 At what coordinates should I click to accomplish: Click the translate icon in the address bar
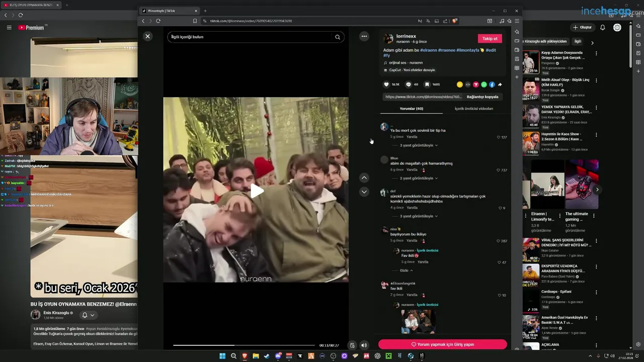(428, 21)
